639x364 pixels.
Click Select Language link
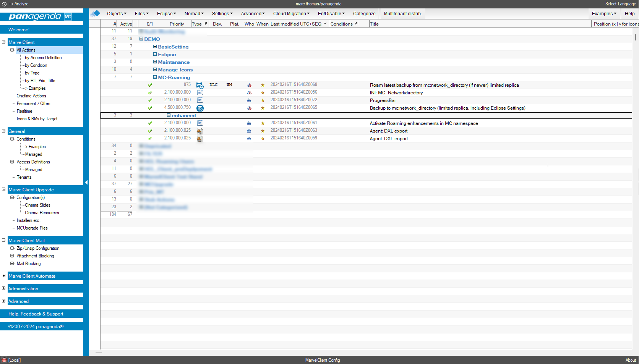point(620,4)
